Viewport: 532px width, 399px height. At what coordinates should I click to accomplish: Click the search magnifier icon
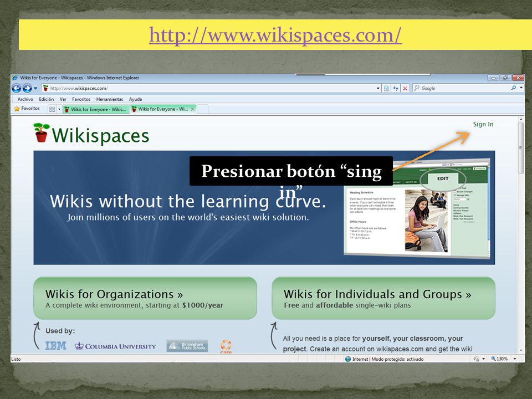(514, 88)
